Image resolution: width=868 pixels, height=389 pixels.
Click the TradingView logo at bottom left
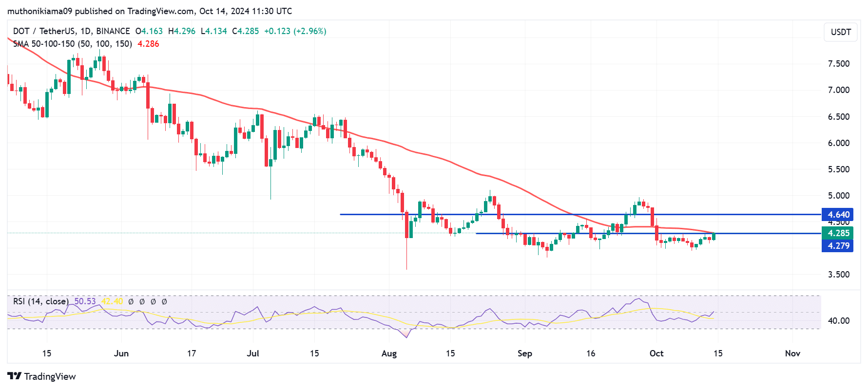pos(42,376)
